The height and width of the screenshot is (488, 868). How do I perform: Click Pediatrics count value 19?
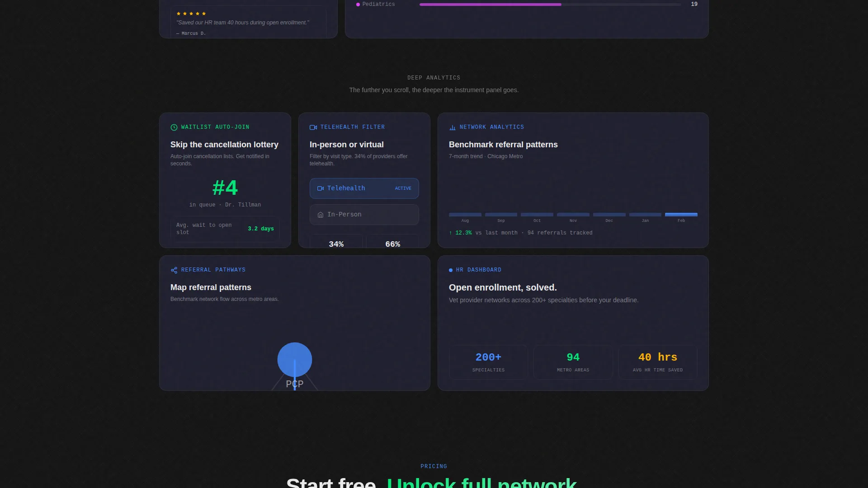coord(694,4)
